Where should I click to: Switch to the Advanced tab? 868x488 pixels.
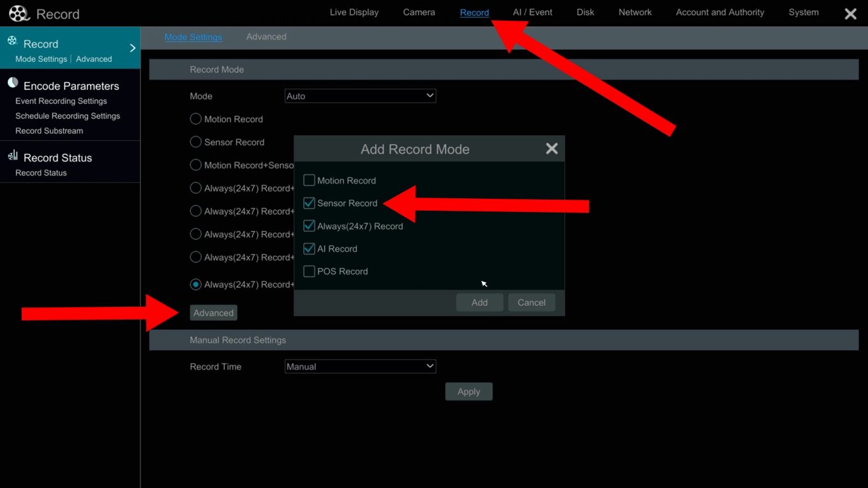click(266, 36)
